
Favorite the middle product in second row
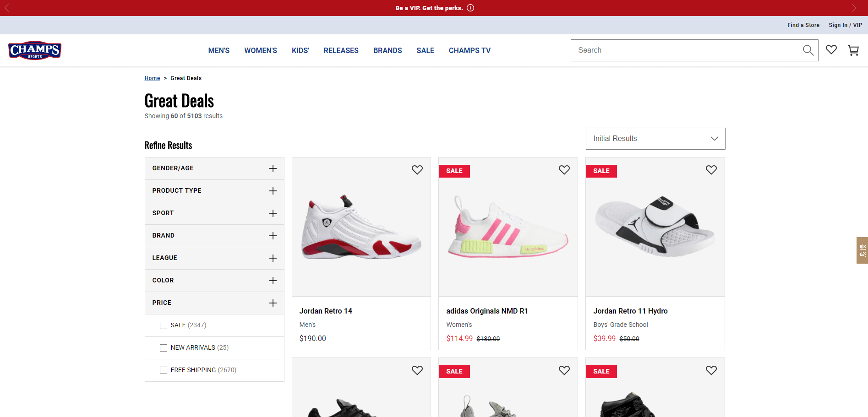(x=564, y=370)
